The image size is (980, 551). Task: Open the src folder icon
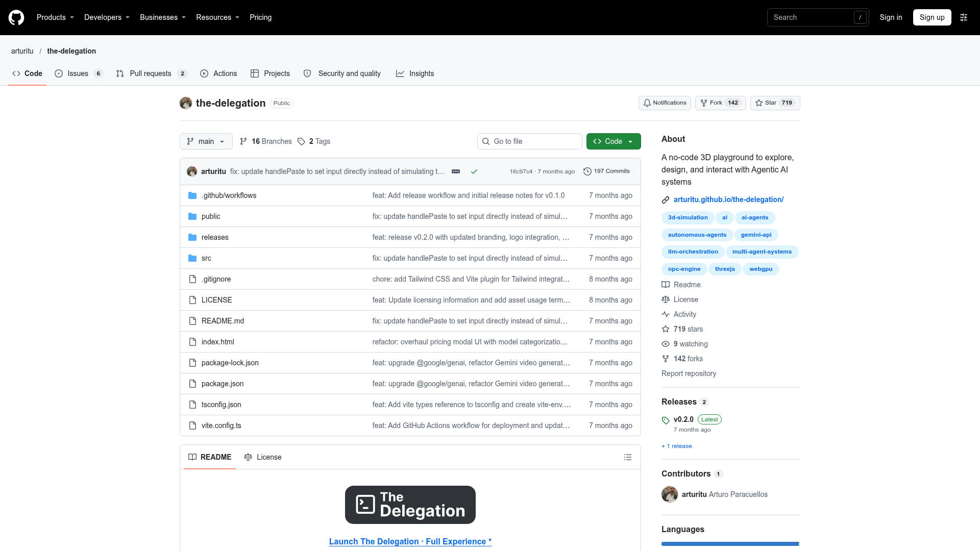tap(192, 258)
